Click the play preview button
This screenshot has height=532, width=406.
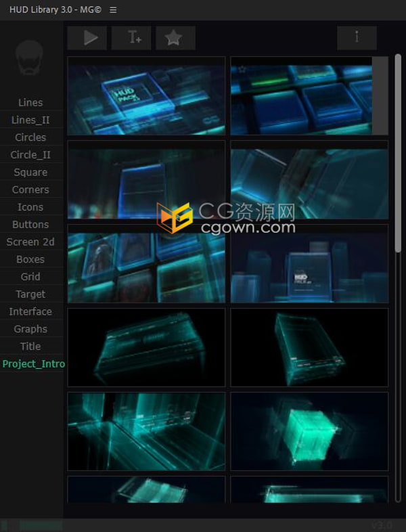click(x=87, y=38)
